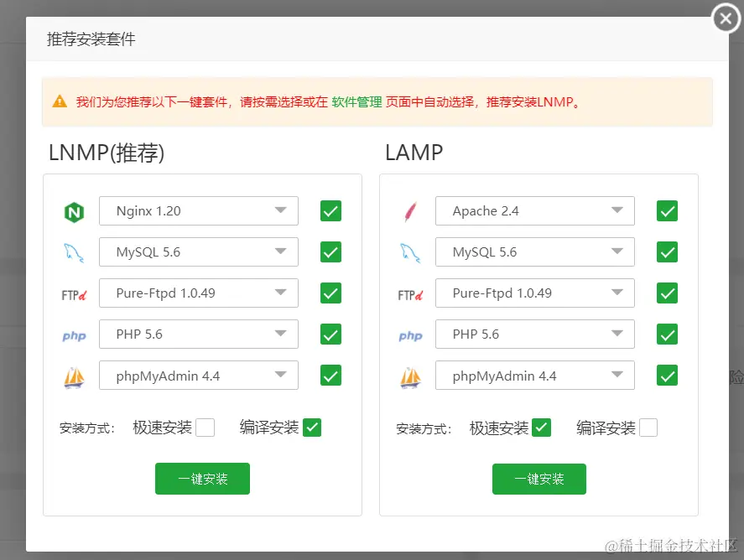Uncheck phpMyAdmin 4.4 in LNMP
The height and width of the screenshot is (560, 744).
(x=330, y=375)
